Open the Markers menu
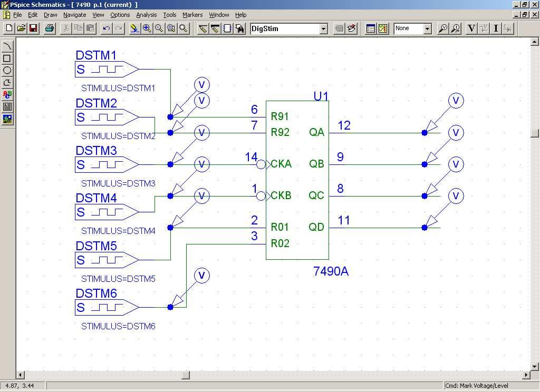 point(192,15)
